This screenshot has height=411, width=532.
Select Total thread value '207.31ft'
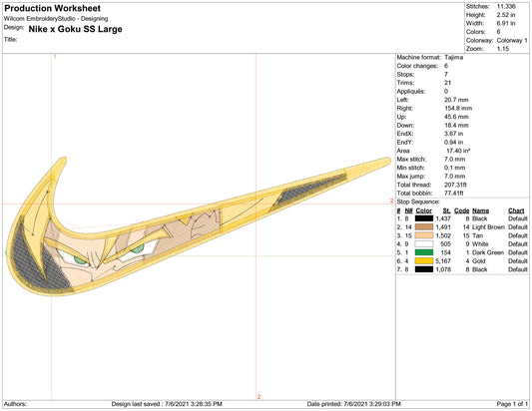coord(456,185)
